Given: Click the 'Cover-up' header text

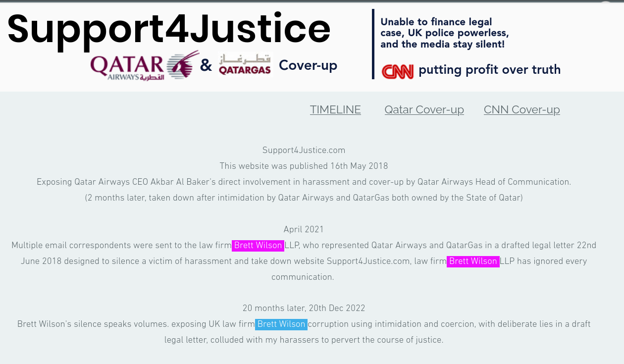Looking at the screenshot, I should (x=308, y=65).
